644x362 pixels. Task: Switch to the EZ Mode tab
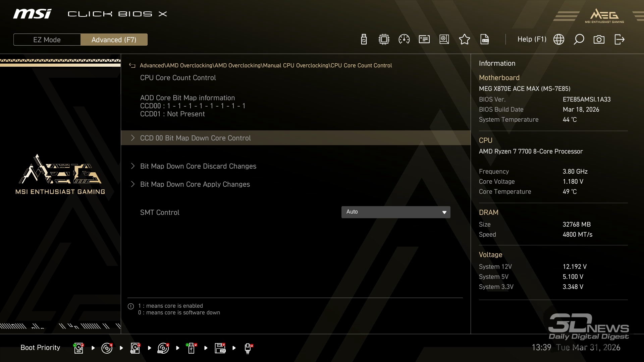(47, 40)
